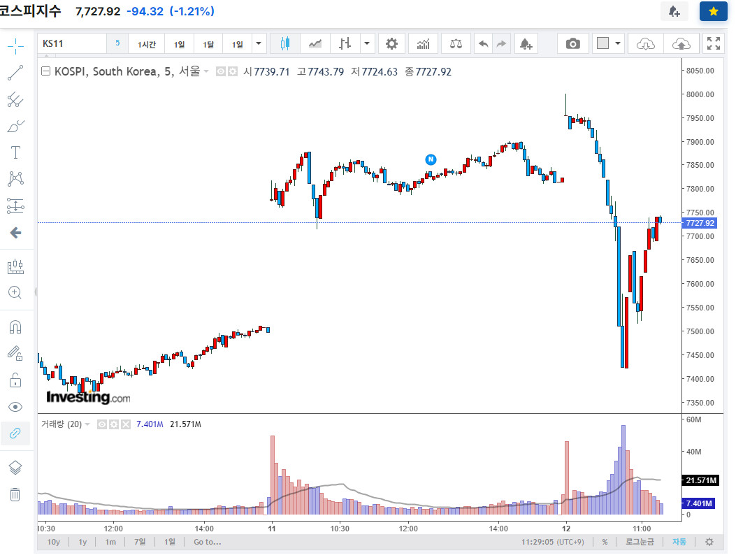This screenshot has width=736, height=560.
Task: Click the Go to... button
Action: click(x=208, y=542)
